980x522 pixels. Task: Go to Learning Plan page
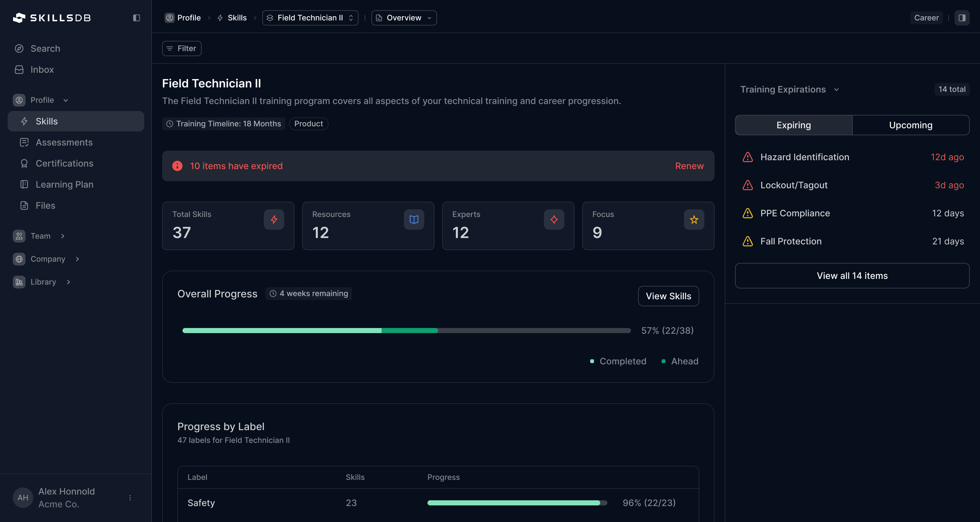(x=64, y=184)
